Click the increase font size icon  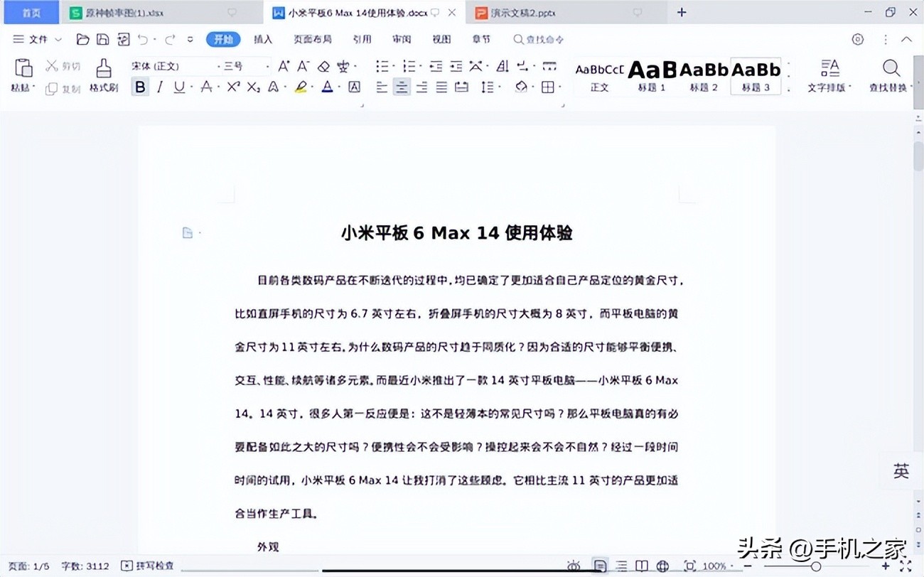point(284,65)
